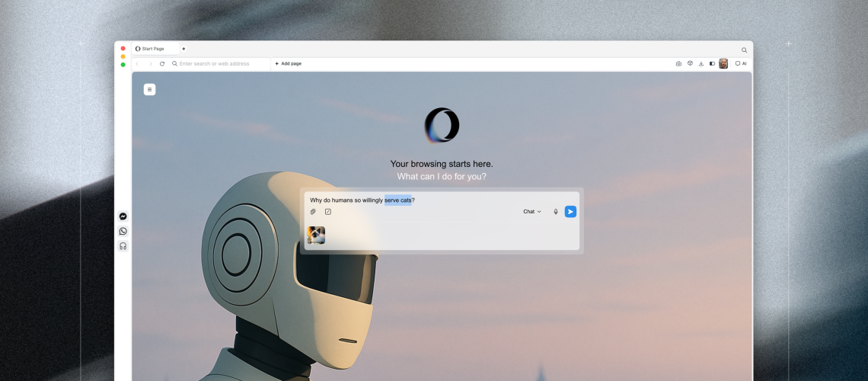This screenshot has width=868, height=381.
Task: Click the microphone voice input icon
Action: (x=556, y=212)
